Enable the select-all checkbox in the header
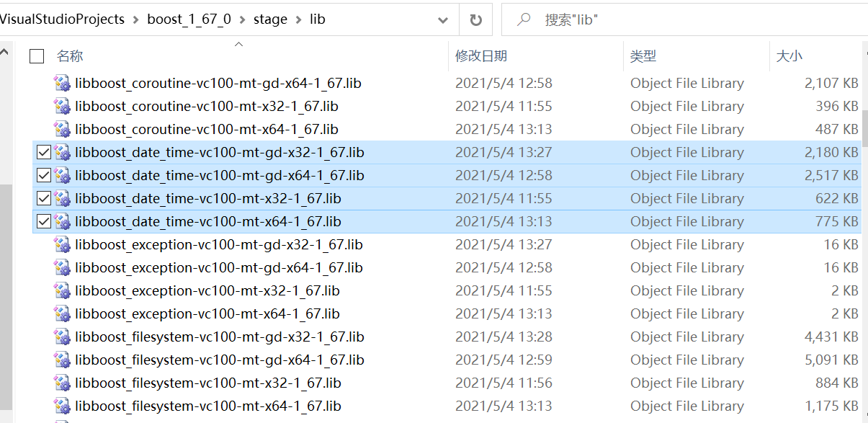868x423 pixels. pos(36,55)
